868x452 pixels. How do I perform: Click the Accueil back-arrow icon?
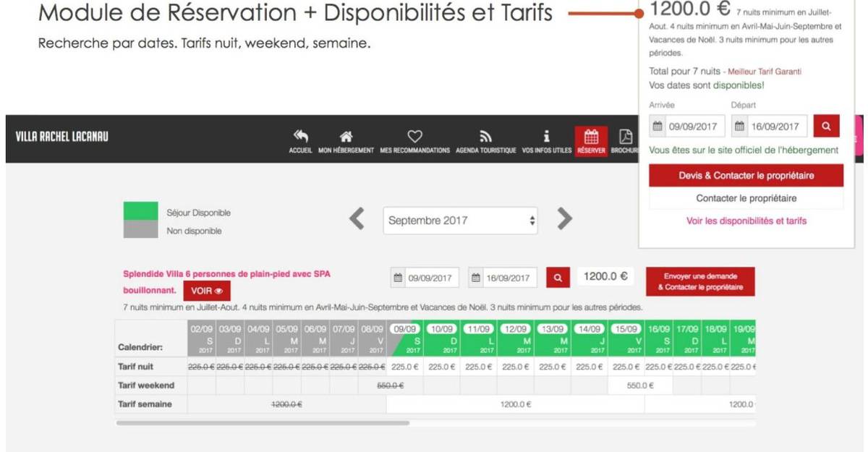(301, 137)
